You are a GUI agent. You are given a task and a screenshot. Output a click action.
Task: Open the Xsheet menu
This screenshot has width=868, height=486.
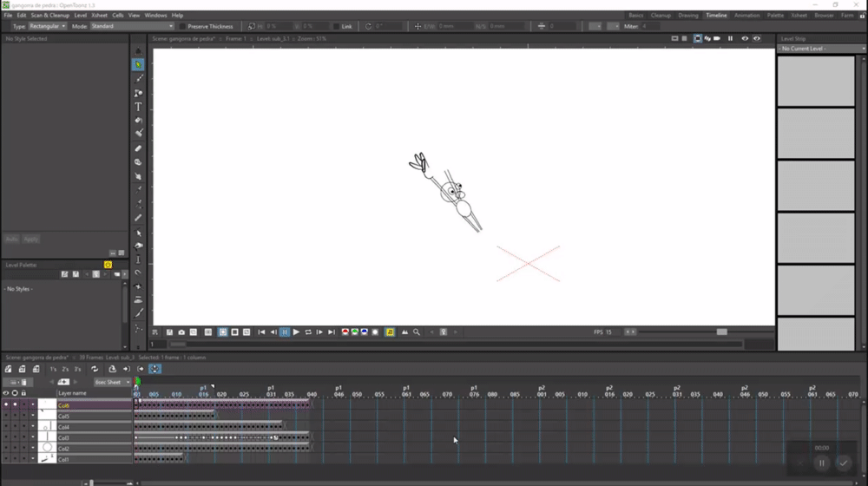(x=99, y=16)
